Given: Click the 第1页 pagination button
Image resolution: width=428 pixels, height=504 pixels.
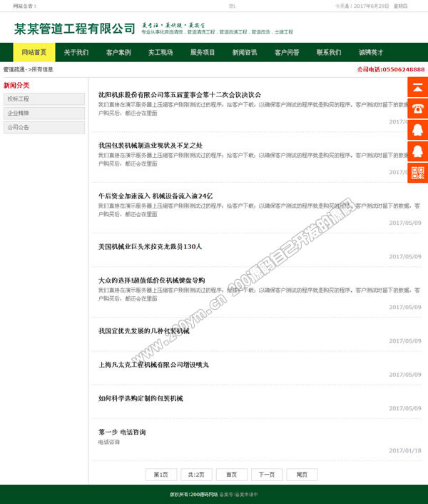Looking at the screenshot, I should [161, 475].
